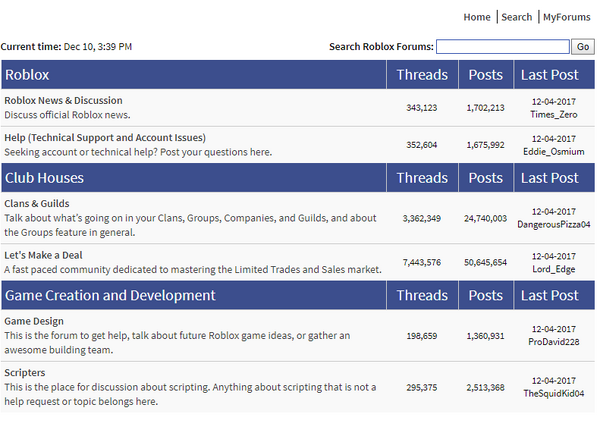
Task: Open last poster Times_Zero
Action: pyautogui.click(x=554, y=114)
